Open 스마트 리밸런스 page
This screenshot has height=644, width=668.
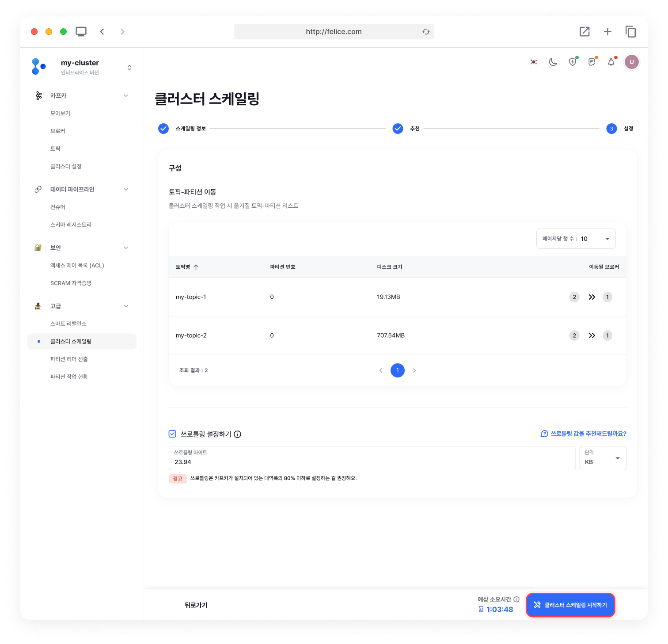68,324
